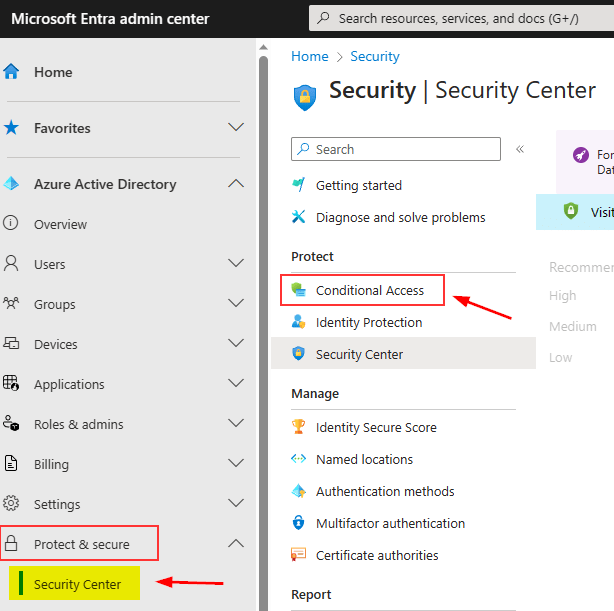Click the Home breadcrumb link
The height and width of the screenshot is (611, 614).
(x=309, y=56)
